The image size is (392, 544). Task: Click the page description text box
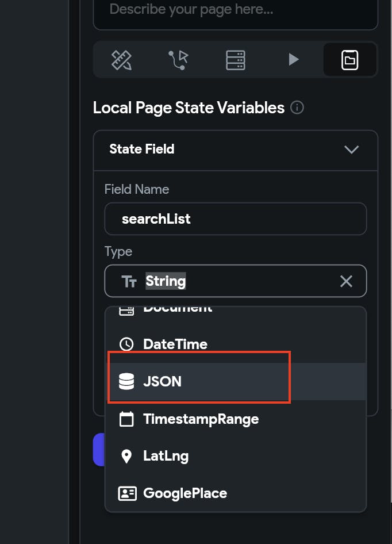pos(235,12)
